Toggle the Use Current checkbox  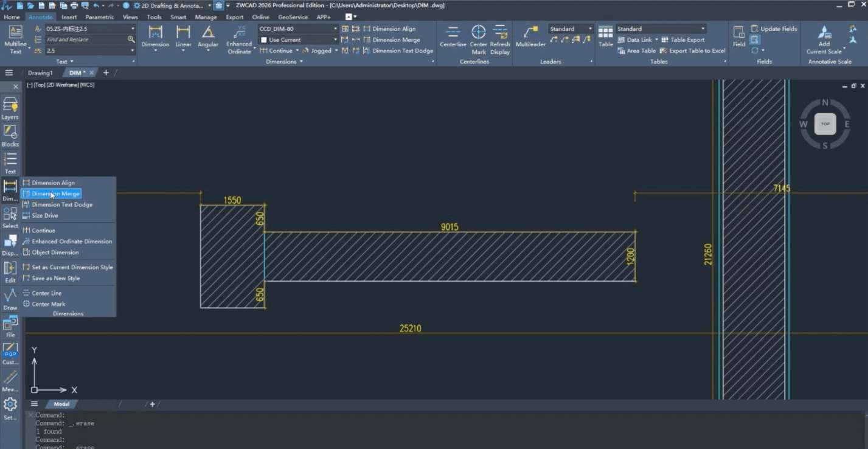pyautogui.click(x=264, y=40)
